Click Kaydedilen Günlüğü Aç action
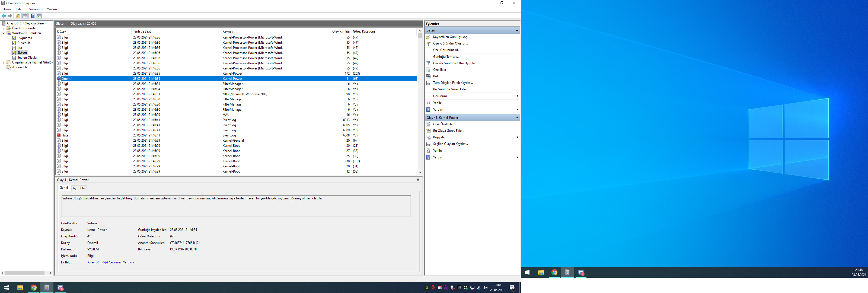The width and height of the screenshot is (868, 293). pos(451,37)
